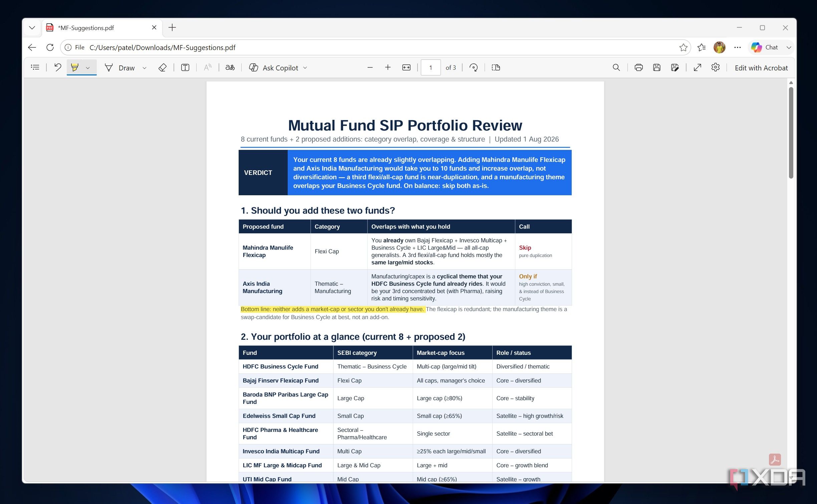View the File site information icon
Screen dimensions: 817x504
tap(74, 47)
